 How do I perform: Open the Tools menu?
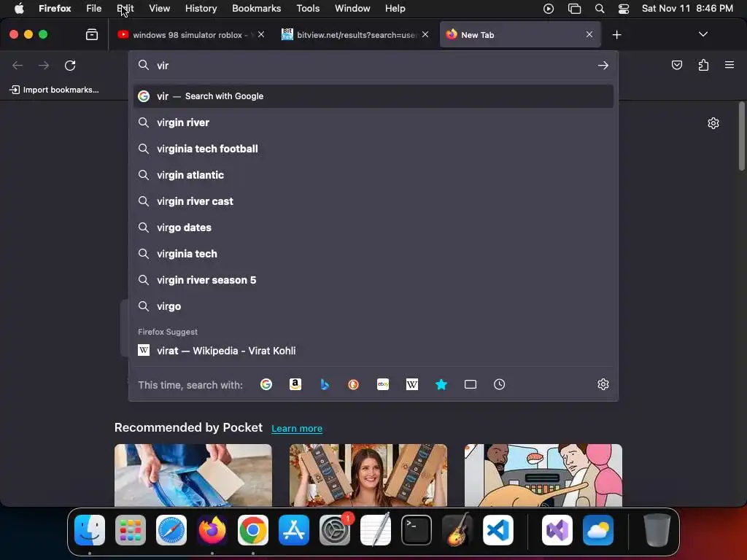[308, 8]
